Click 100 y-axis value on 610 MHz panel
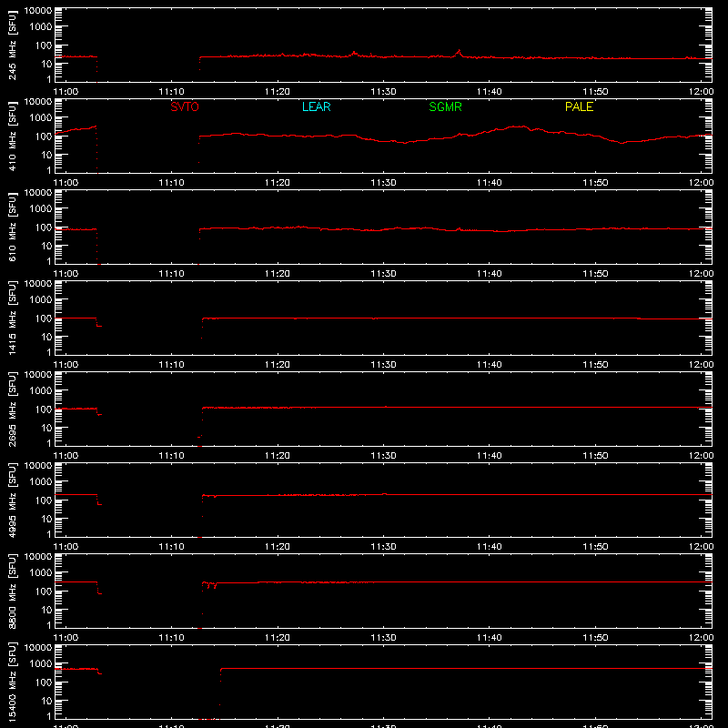Viewport: 728px width, 728px height. [44, 227]
